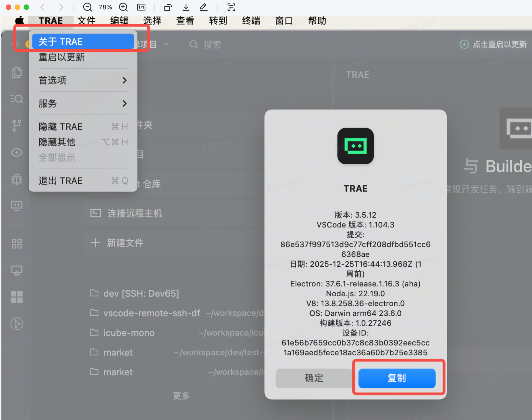The width and height of the screenshot is (532, 420).
Task: Open the Source Control branch icon
Action: tap(17, 126)
